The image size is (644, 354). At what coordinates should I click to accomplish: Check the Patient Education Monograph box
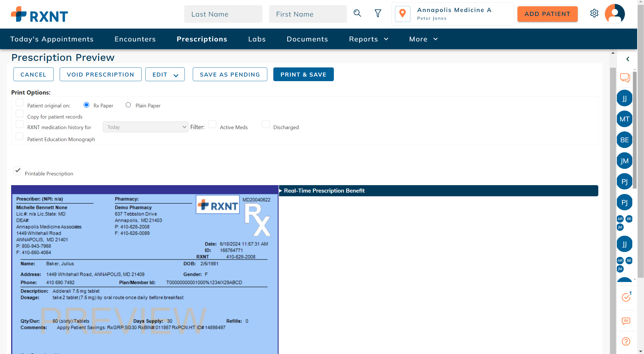tap(19, 136)
